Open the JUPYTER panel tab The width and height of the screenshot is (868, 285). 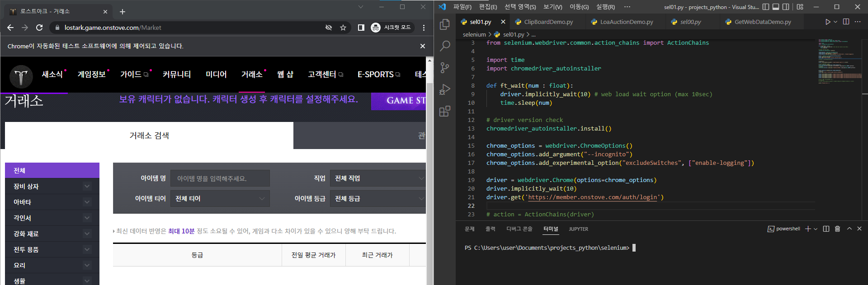pyautogui.click(x=579, y=229)
